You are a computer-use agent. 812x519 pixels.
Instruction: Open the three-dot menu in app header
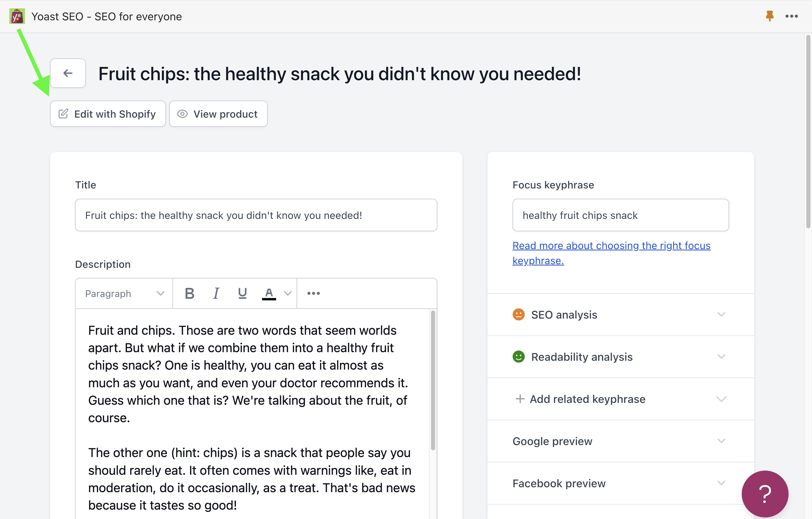(x=791, y=16)
